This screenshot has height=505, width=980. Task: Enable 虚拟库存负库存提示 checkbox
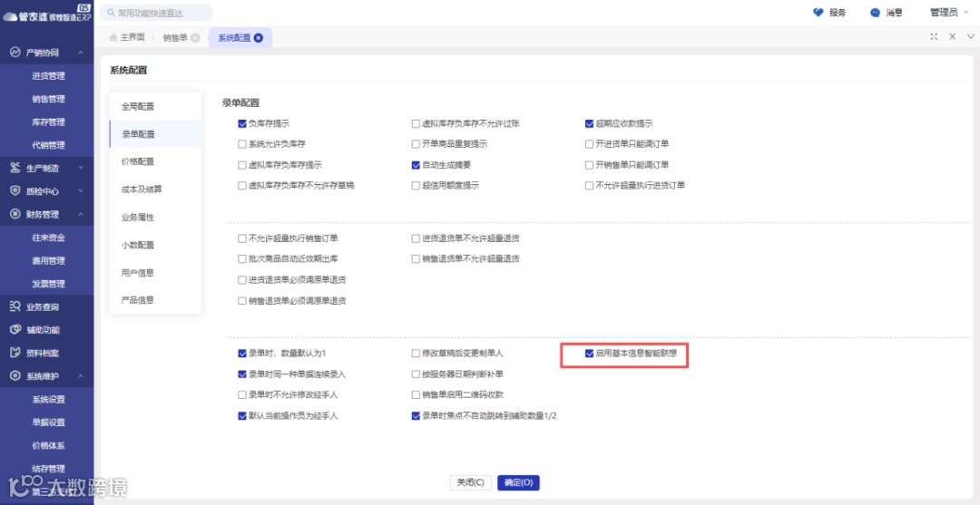pyautogui.click(x=242, y=165)
